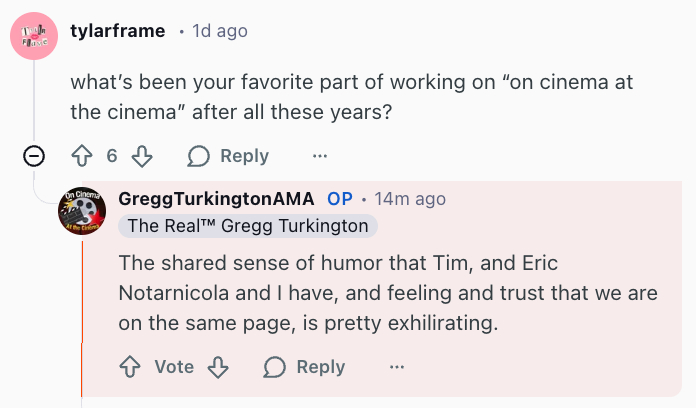Click the blue OP label
This screenshot has height=408, width=696.
tap(340, 199)
